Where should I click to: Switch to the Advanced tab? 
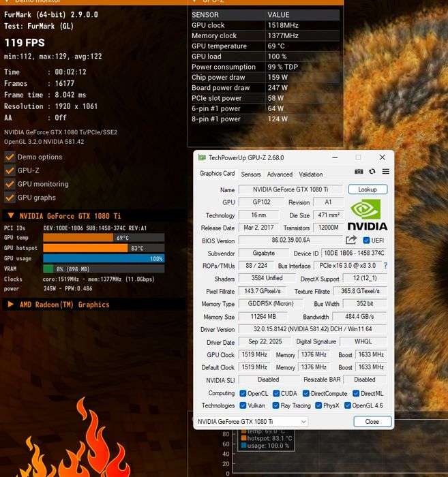click(280, 174)
